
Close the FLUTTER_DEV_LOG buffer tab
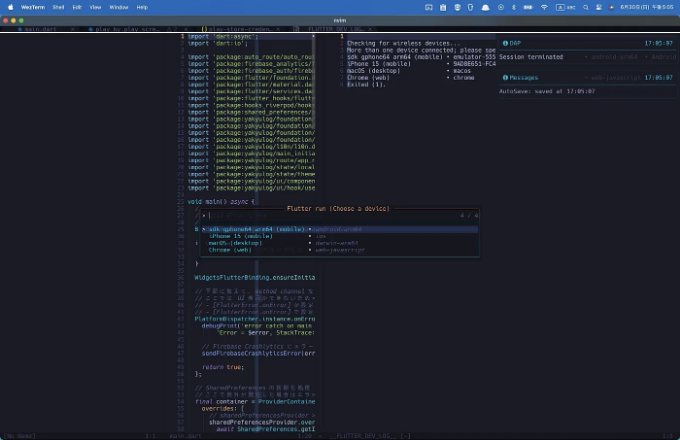click(370, 29)
